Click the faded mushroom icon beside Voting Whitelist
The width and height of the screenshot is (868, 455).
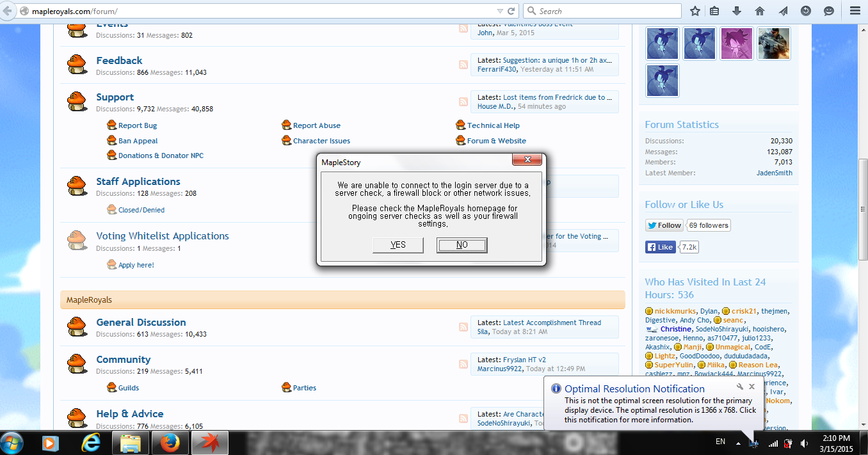tap(77, 240)
